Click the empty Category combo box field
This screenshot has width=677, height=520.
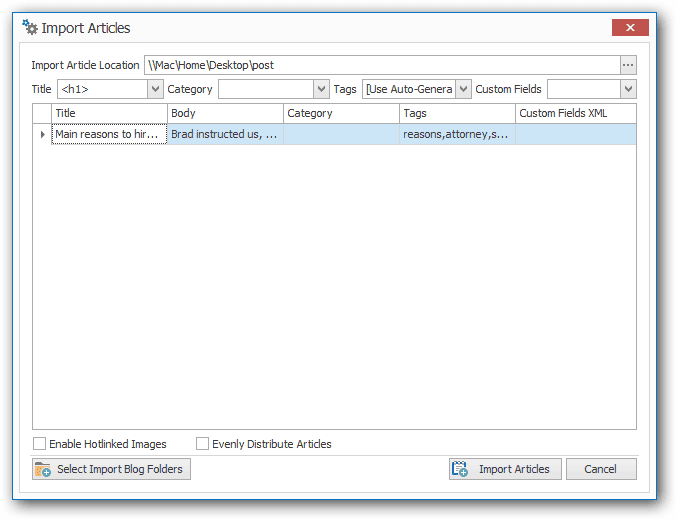tap(266, 89)
